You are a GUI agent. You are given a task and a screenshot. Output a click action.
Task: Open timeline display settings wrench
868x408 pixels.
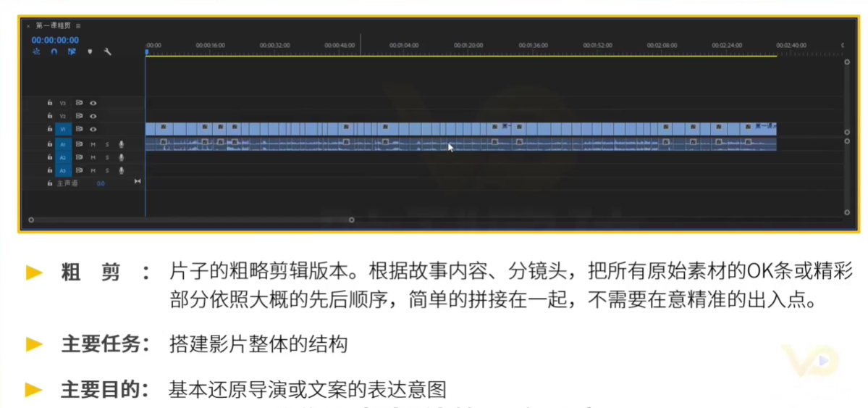point(108,52)
